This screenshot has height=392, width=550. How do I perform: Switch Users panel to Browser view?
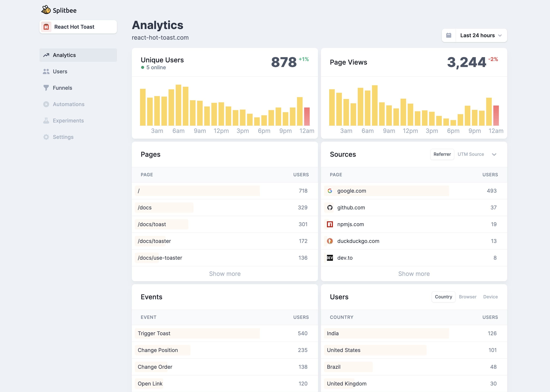[x=468, y=297]
